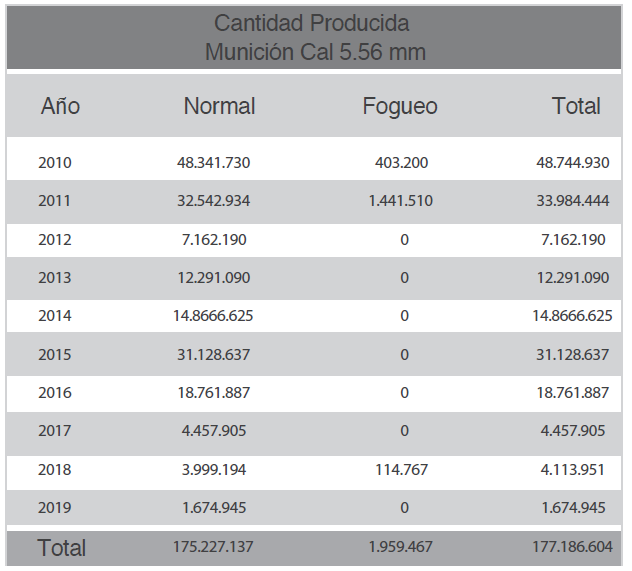Click the 'Total' row label at bottom

(x=62, y=548)
